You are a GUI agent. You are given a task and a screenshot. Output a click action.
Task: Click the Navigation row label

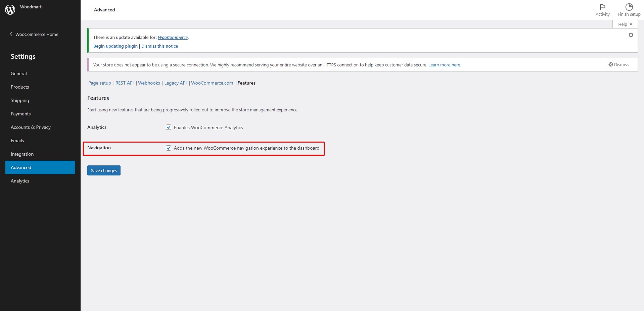[x=99, y=148]
